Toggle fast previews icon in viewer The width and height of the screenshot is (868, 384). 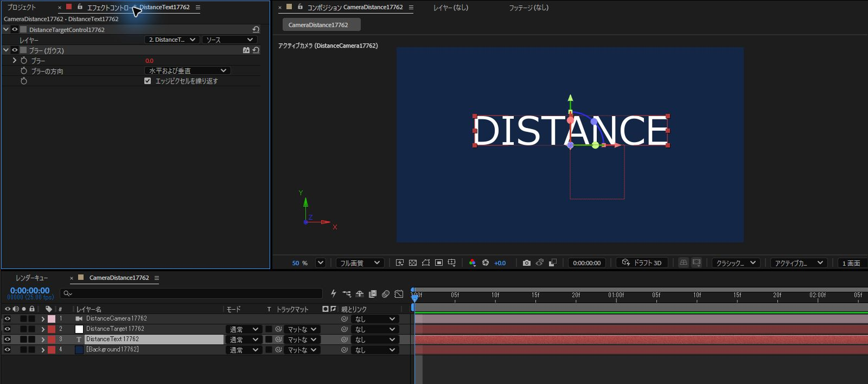pos(400,263)
